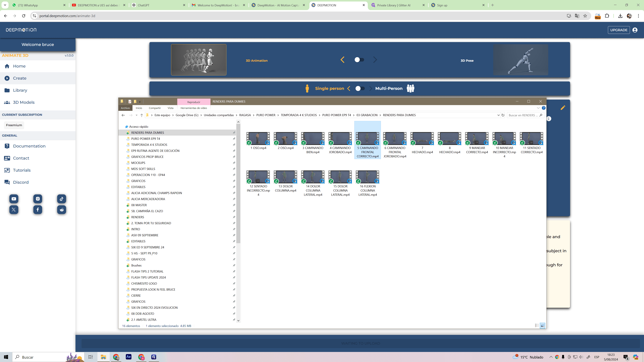
Task: Open Herramientas de vídeo ribbon tab
Action: click(x=194, y=108)
